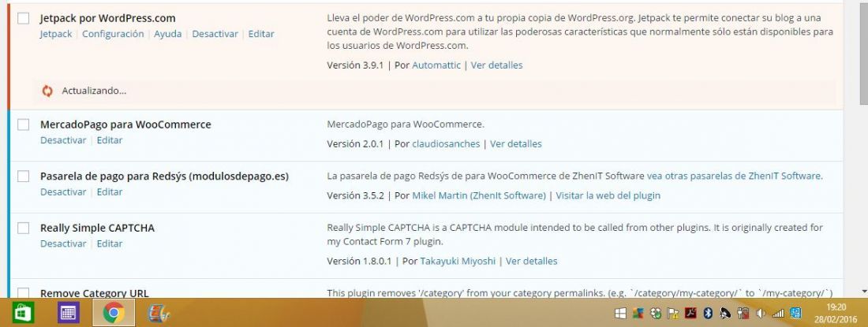Click the page scrollbar thumb

(863, 53)
